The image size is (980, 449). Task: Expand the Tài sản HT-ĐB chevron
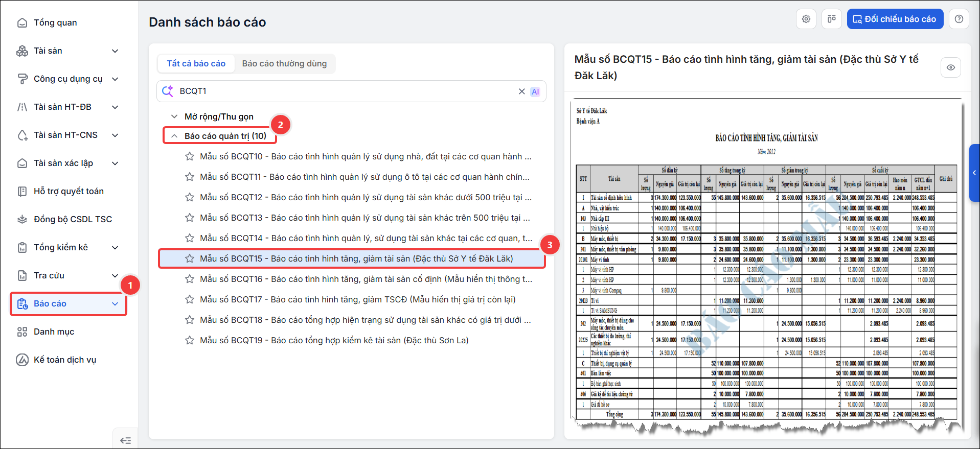(115, 107)
